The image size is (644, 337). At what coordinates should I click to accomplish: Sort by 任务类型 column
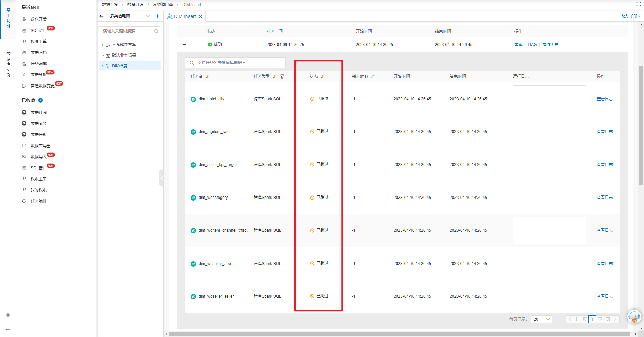coord(274,76)
